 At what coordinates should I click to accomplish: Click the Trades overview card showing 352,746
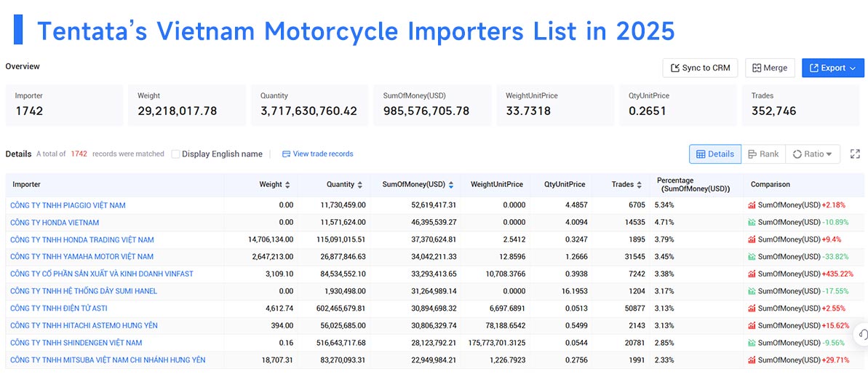tap(801, 106)
